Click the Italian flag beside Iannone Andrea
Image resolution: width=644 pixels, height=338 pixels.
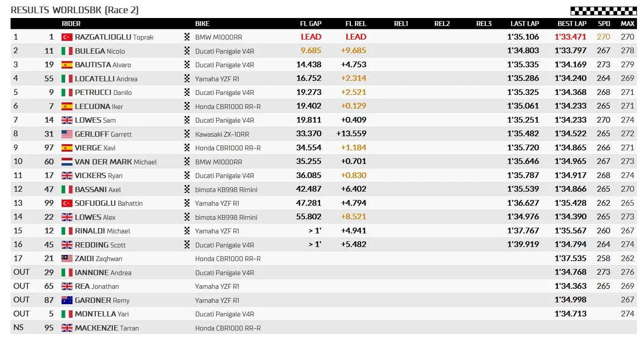coord(67,273)
